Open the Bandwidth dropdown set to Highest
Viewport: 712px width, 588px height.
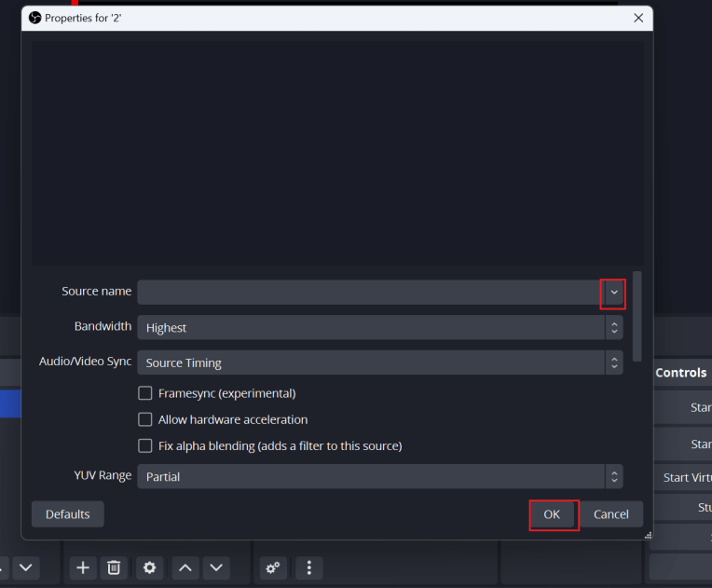[x=380, y=327]
